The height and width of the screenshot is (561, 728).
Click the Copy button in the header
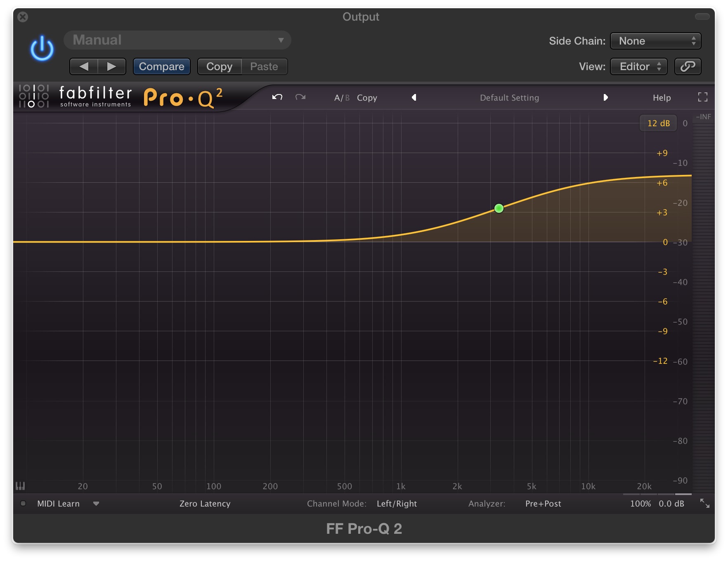[219, 66]
